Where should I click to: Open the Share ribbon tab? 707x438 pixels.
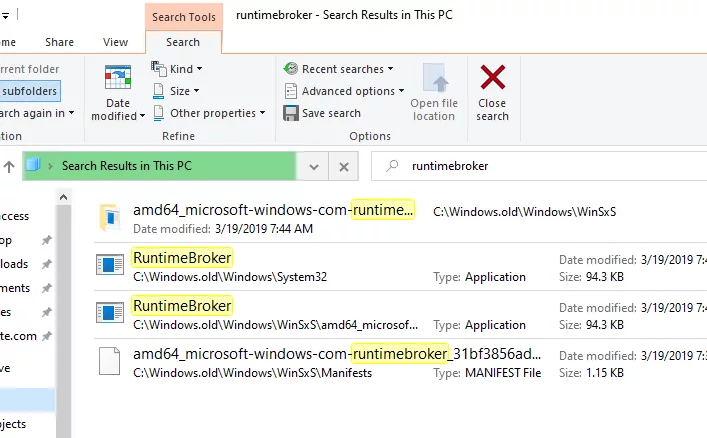60,42
